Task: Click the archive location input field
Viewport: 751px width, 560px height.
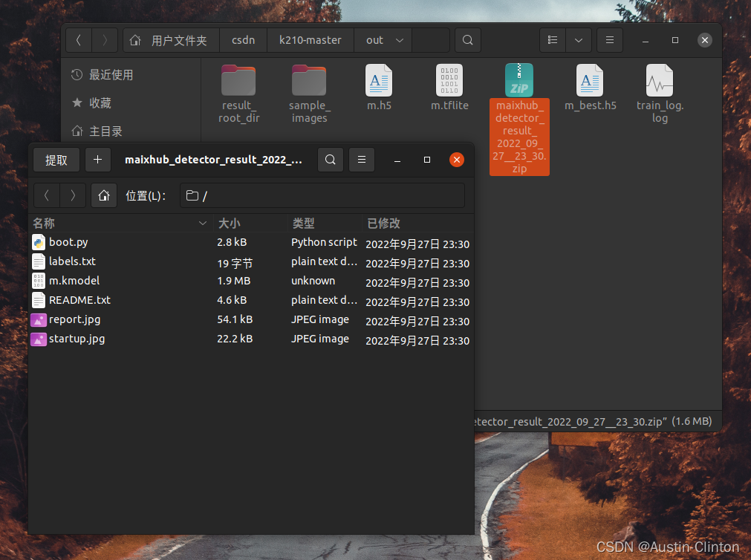Action: (x=322, y=195)
